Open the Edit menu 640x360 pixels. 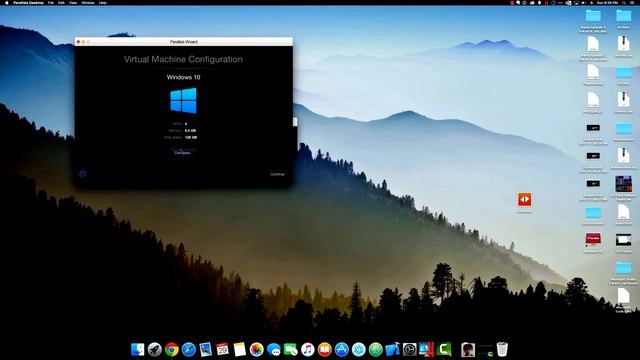(61, 2)
